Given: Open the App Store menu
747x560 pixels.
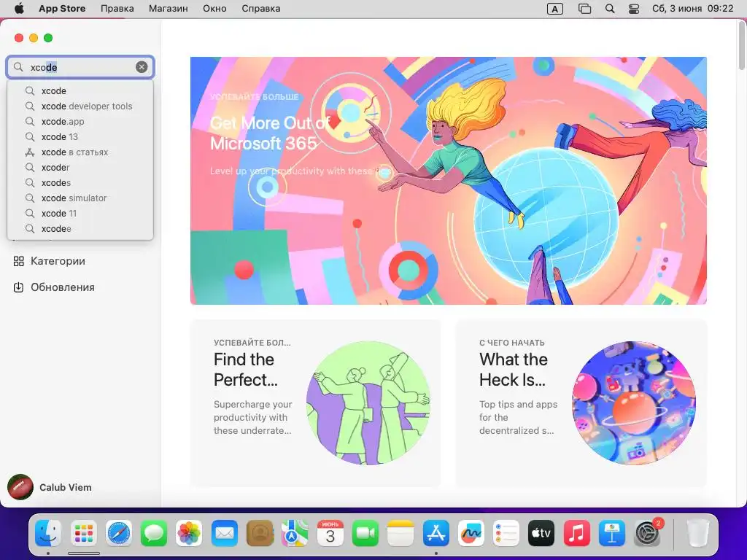Looking at the screenshot, I should [x=62, y=9].
